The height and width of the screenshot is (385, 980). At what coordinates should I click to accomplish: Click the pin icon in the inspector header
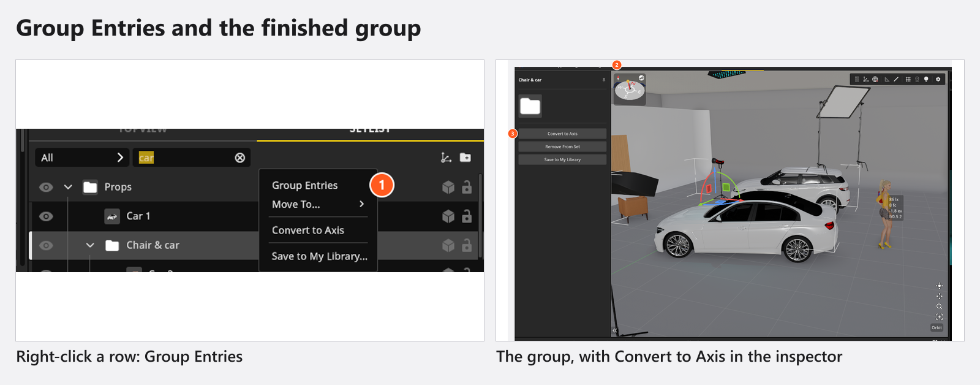(x=603, y=80)
